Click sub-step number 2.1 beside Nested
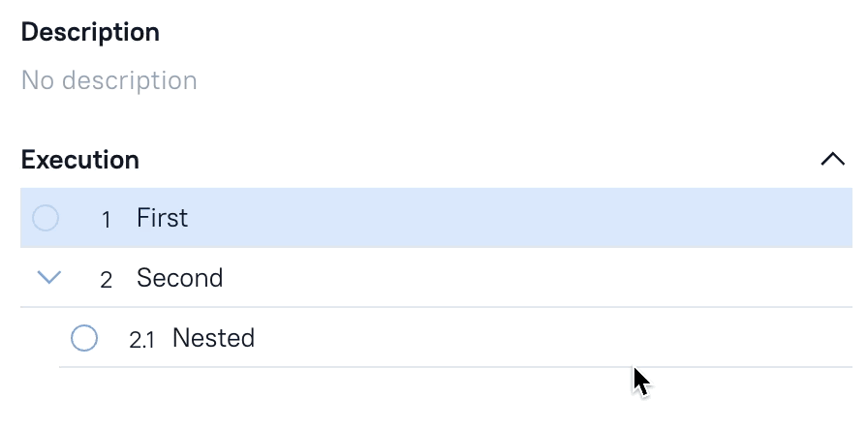The height and width of the screenshot is (430, 868). pyautogui.click(x=141, y=340)
